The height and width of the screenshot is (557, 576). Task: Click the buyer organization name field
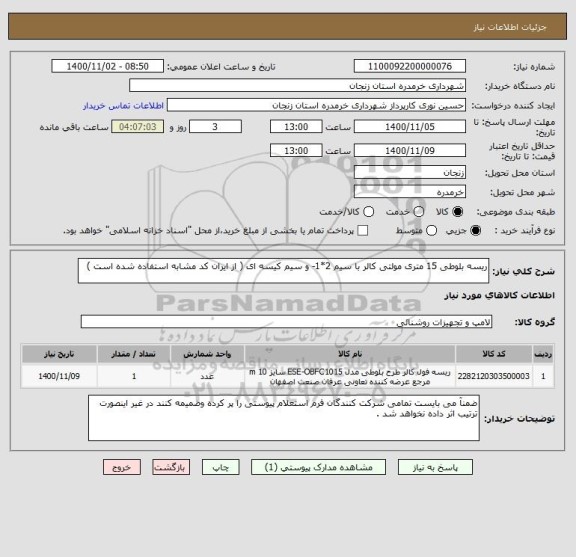click(x=298, y=86)
